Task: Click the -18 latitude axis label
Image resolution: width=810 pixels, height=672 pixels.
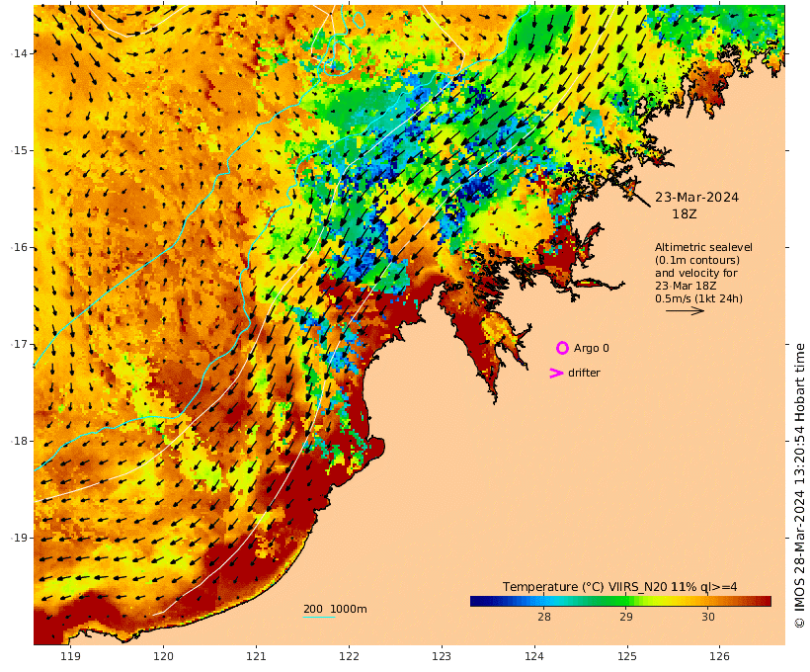Action: tap(19, 441)
